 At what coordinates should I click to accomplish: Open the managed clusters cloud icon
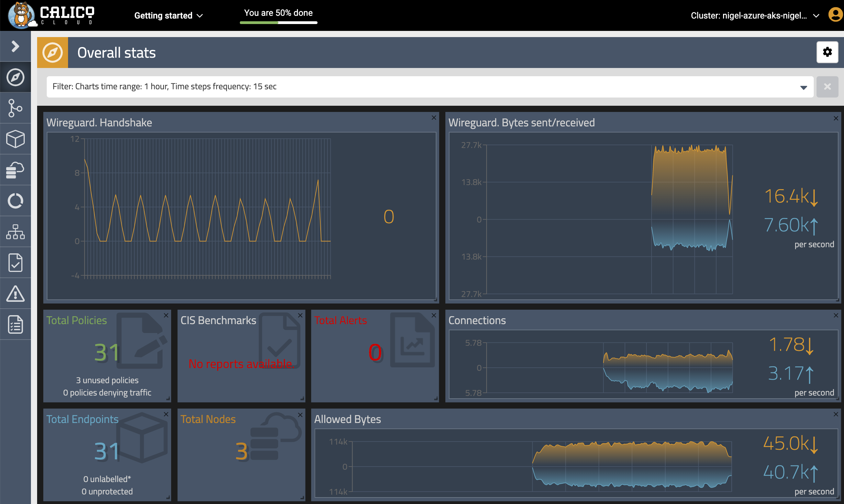(15, 170)
